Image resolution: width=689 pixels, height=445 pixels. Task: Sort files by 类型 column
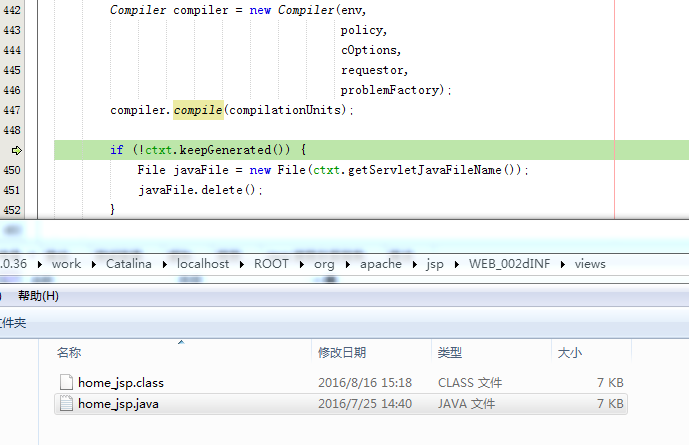tap(450, 352)
